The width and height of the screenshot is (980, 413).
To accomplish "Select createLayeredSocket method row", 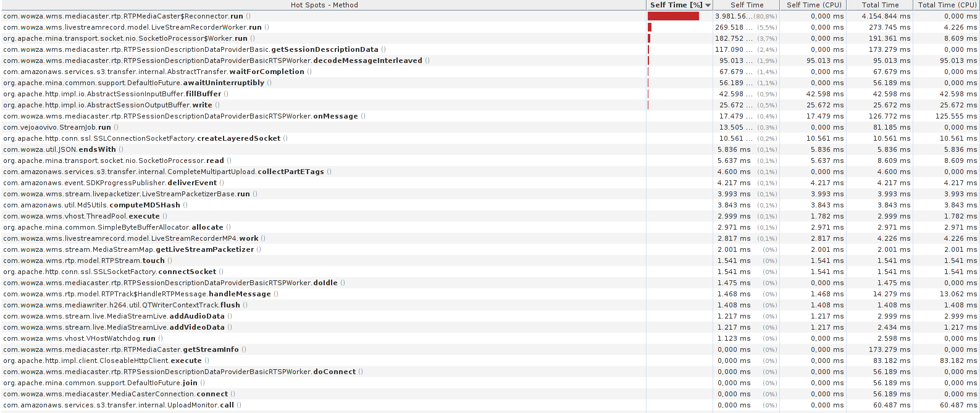I will coord(490,138).
